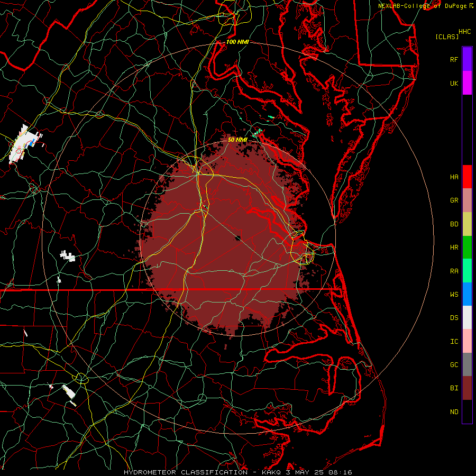Click the UK legend label
476x476 pixels.
coord(454,83)
